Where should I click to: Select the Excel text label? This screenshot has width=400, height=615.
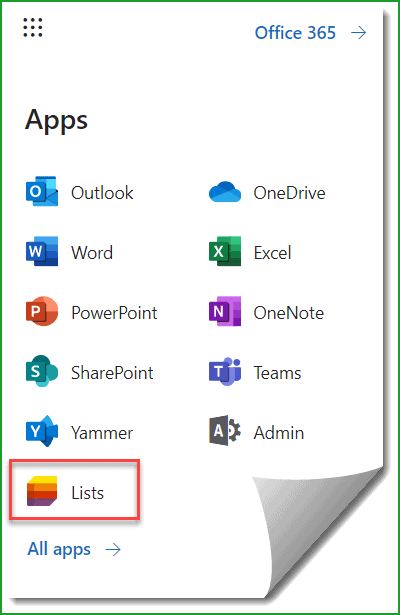point(273,253)
